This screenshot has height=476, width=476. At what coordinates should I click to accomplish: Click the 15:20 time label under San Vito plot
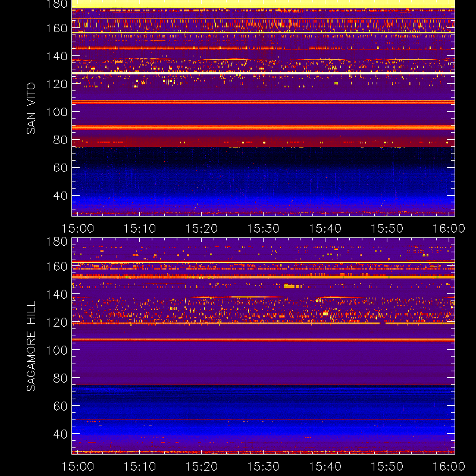pos(202,228)
